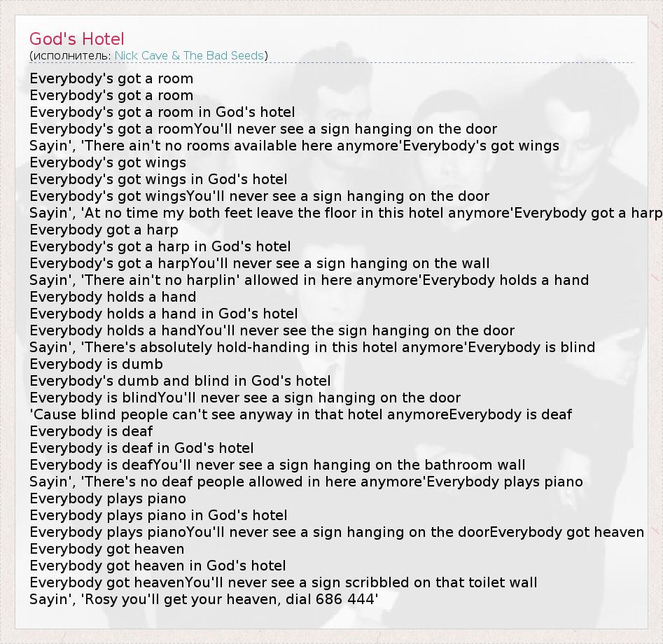This screenshot has width=663, height=644.
Task: Click the line "Everybody holds a hand in God's hotel"
Action: tap(164, 314)
